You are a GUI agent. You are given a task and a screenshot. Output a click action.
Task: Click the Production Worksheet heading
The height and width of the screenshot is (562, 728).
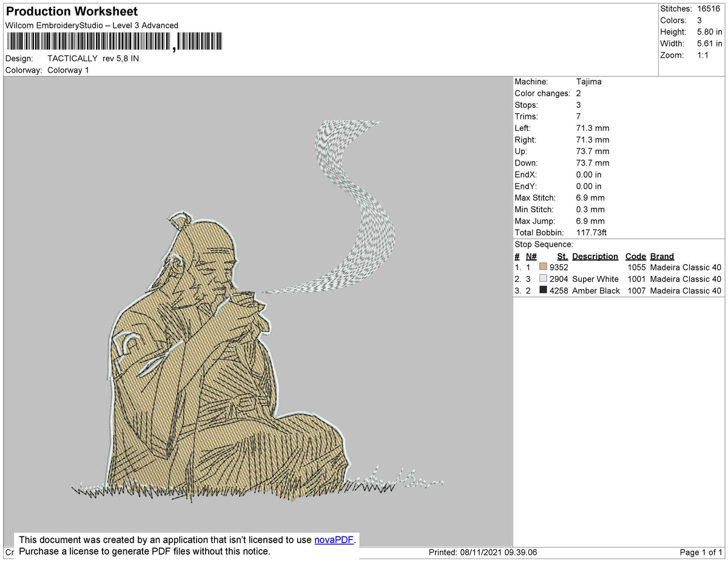pos(72,12)
